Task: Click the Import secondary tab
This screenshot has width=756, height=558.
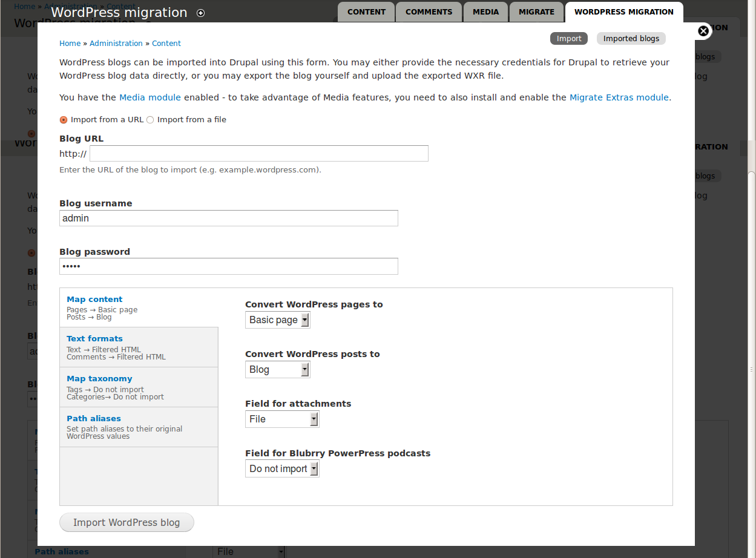Action: tap(569, 38)
